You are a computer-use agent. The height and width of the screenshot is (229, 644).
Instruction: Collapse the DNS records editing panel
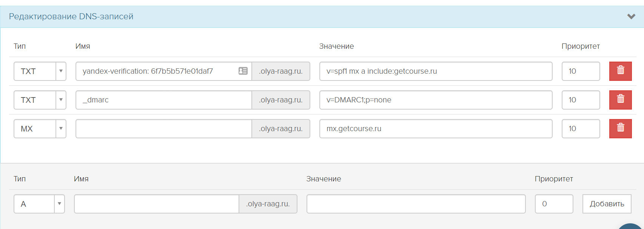pyautogui.click(x=631, y=17)
